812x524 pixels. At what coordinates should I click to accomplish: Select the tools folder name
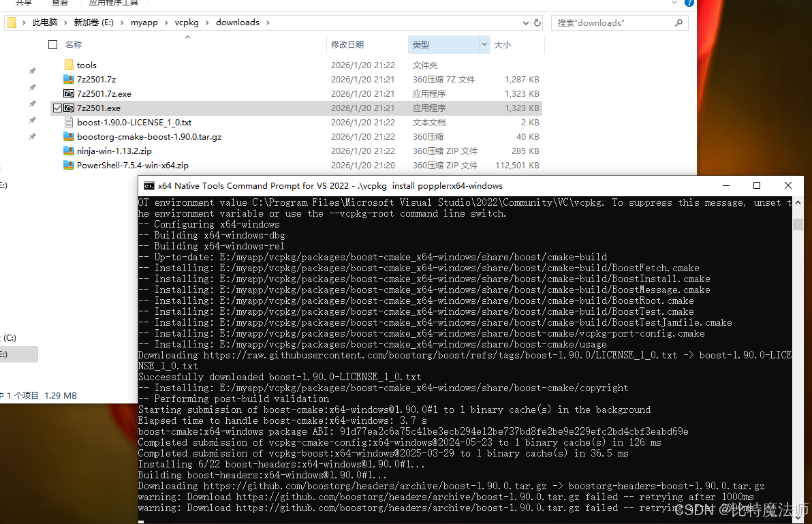pos(87,65)
